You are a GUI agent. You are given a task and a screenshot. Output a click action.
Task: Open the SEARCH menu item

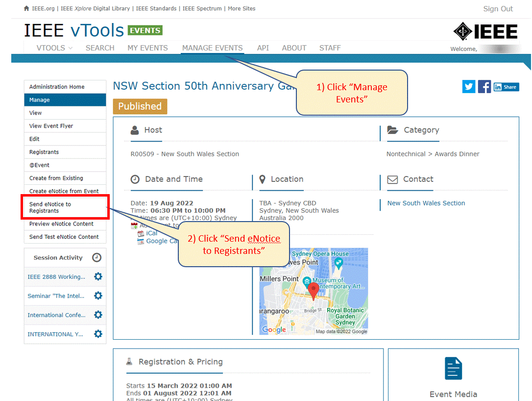[100, 48]
